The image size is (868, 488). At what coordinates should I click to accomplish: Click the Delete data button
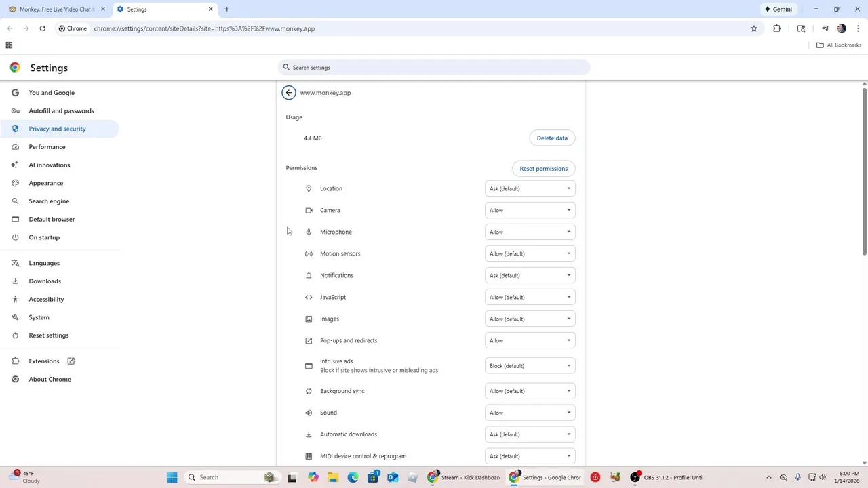coord(552,138)
